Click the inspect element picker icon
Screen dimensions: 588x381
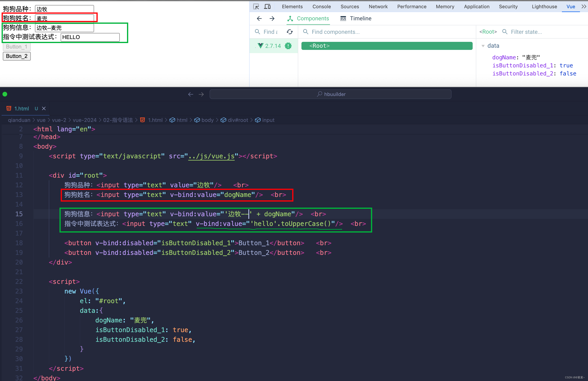pos(256,7)
